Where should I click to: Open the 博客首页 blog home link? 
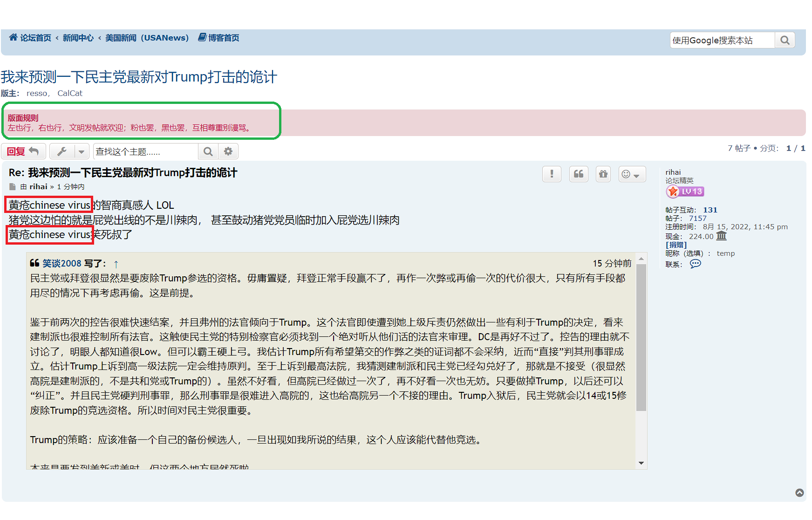click(224, 38)
